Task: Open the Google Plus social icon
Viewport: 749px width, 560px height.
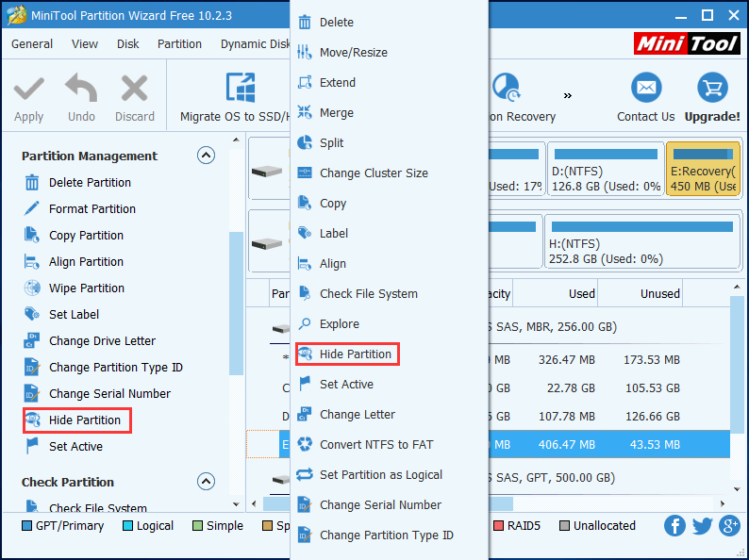Action: click(x=730, y=526)
